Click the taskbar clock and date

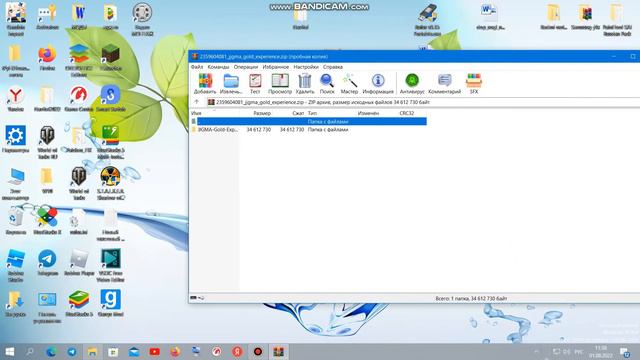click(601, 352)
